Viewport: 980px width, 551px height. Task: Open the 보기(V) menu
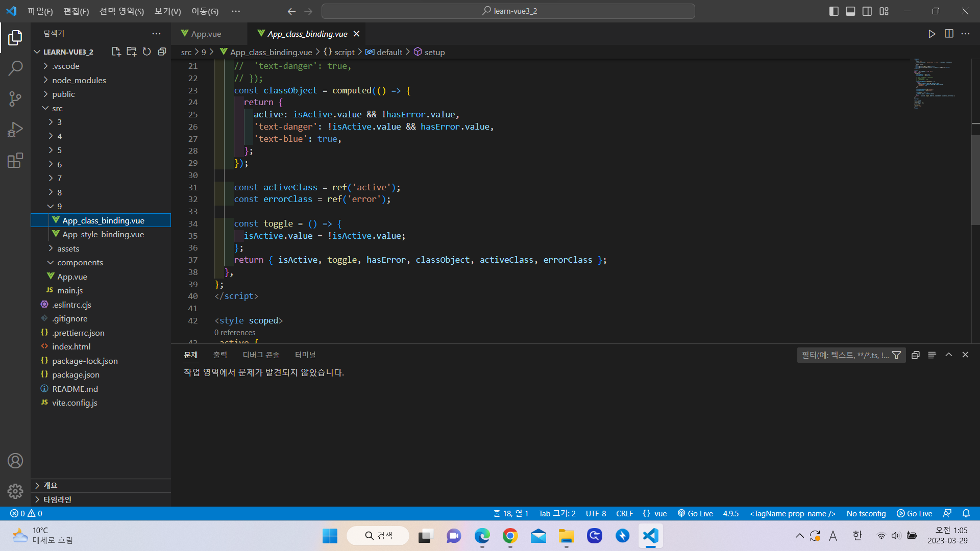(167, 11)
